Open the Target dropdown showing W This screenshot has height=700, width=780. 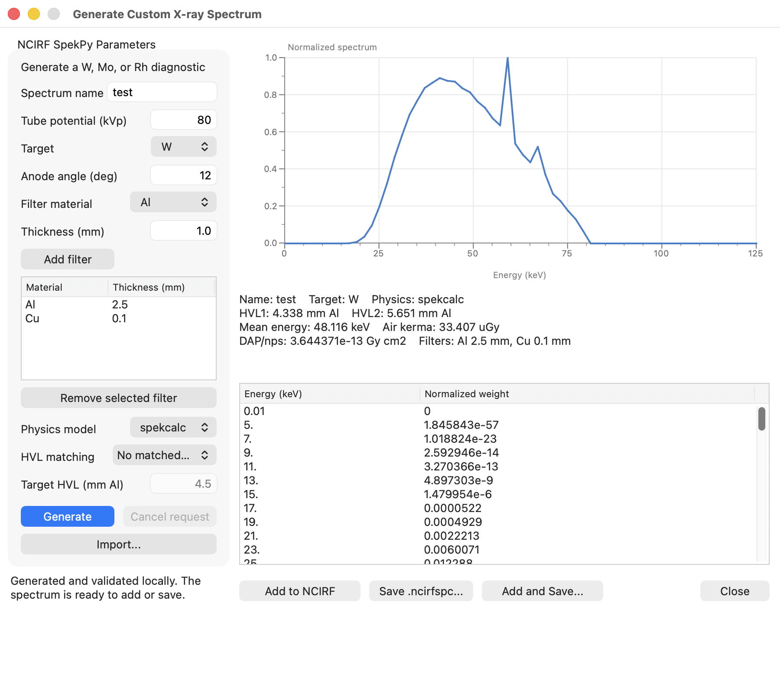click(184, 147)
